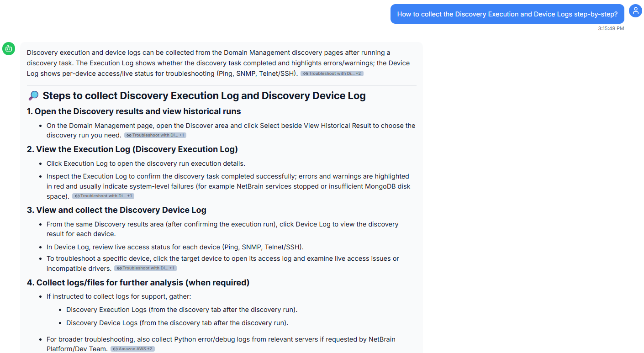Click the user profile avatar icon

coord(635,11)
